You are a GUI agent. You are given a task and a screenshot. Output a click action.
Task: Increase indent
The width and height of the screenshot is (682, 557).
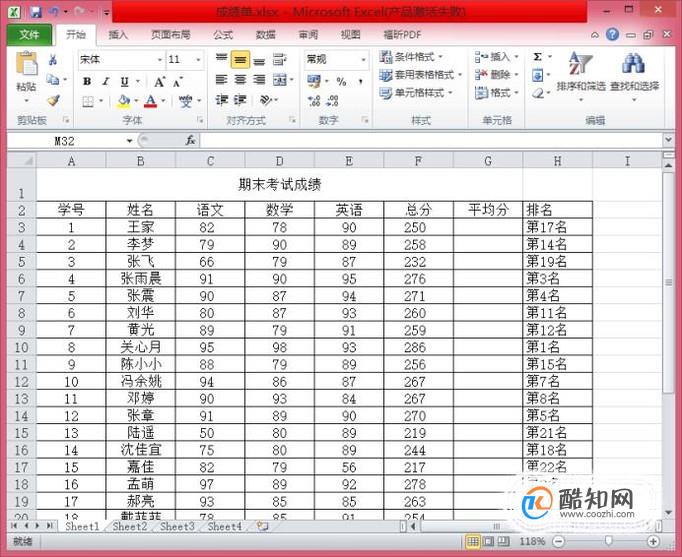tap(240, 100)
